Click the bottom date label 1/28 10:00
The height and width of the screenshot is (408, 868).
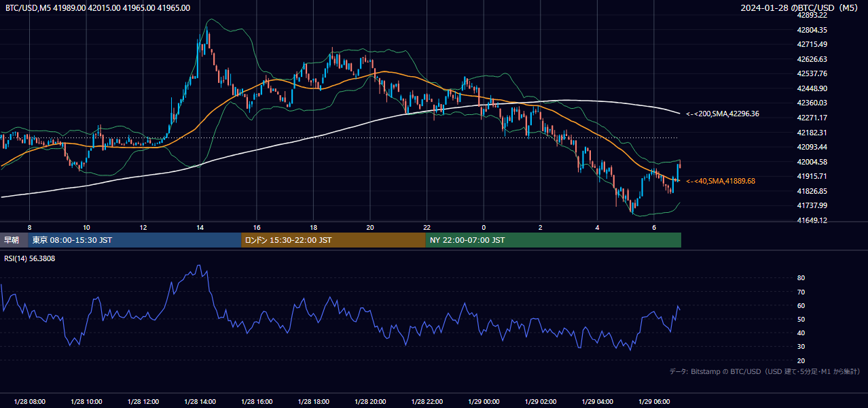(x=86, y=402)
